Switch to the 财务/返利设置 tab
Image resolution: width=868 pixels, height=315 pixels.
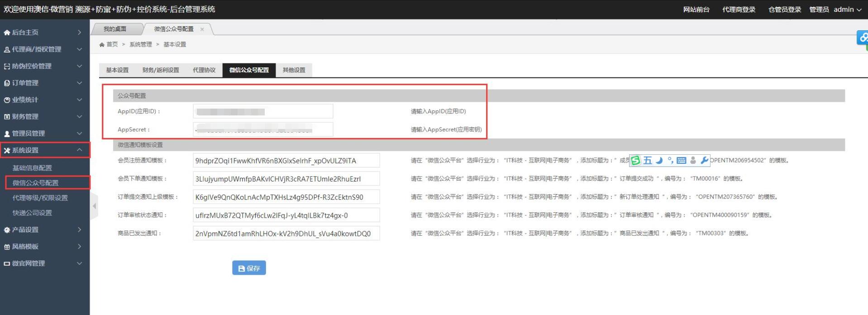coord(161,70)
